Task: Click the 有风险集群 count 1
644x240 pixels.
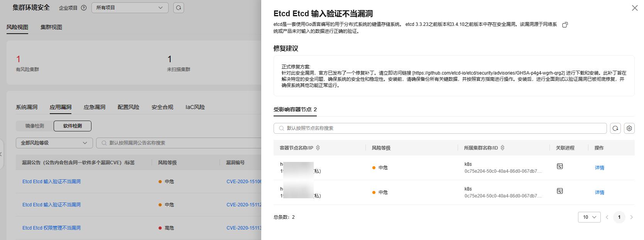Action: point(18,59)
